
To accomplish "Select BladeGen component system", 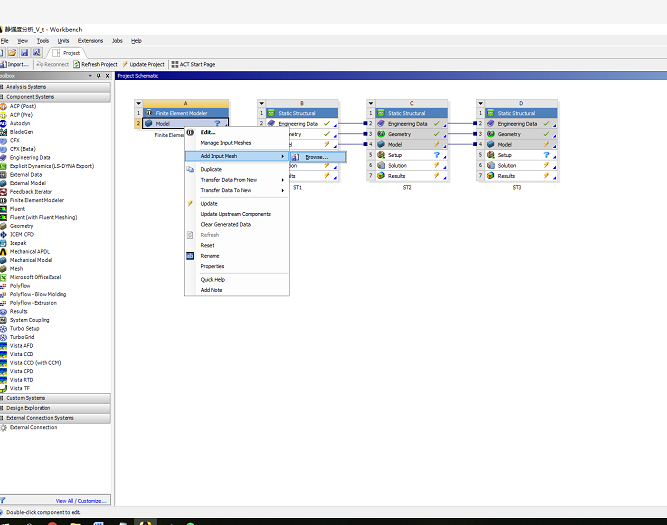I will tap(21, 132).
